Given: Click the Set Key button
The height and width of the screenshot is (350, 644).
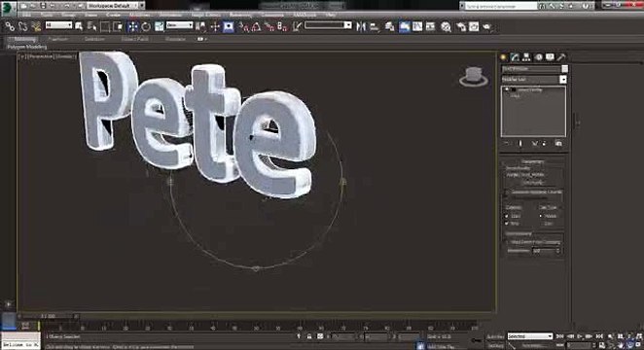Looking at the screenshot, I should coord(495,345).
